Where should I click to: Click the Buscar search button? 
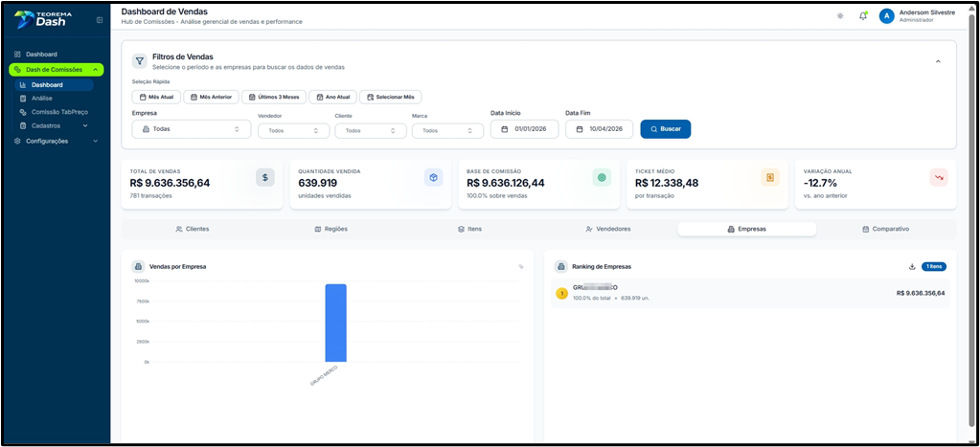tap(666, 129)
